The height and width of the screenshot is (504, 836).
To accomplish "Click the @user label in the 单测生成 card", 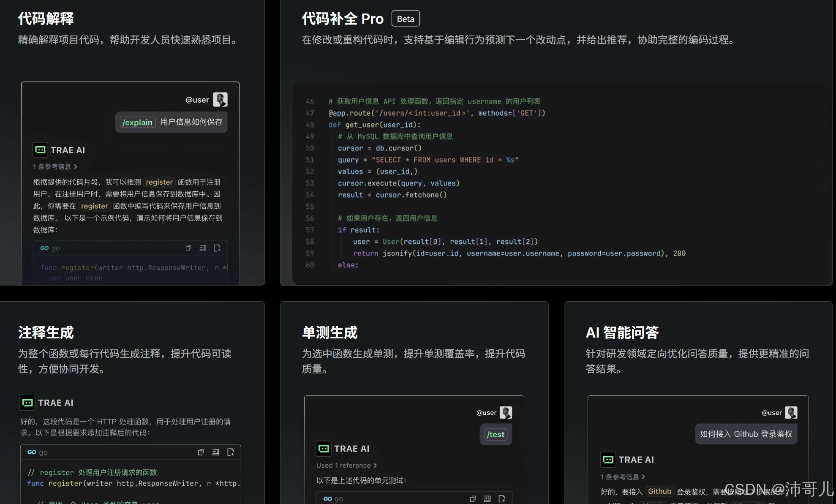I will click(x=486, y=413).
